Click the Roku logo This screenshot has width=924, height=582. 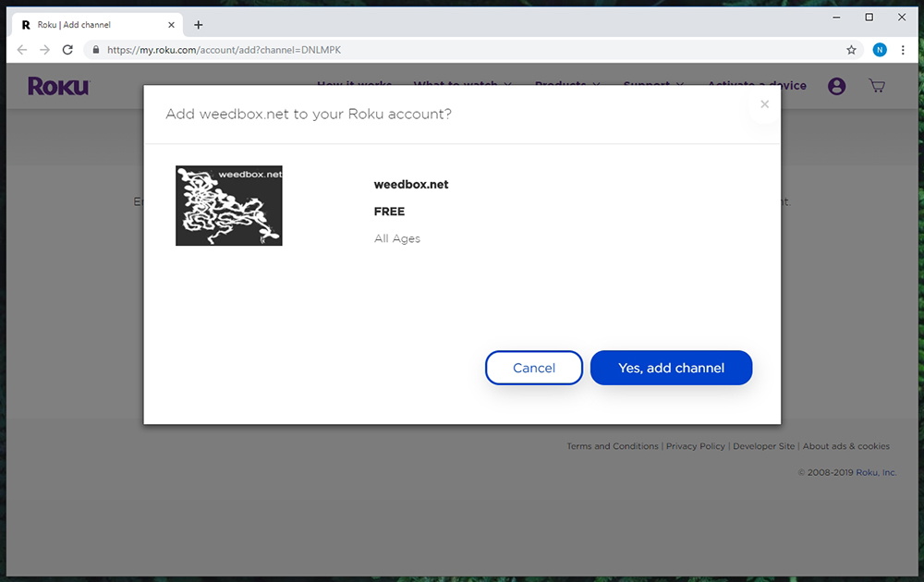[x=58, y=87]
